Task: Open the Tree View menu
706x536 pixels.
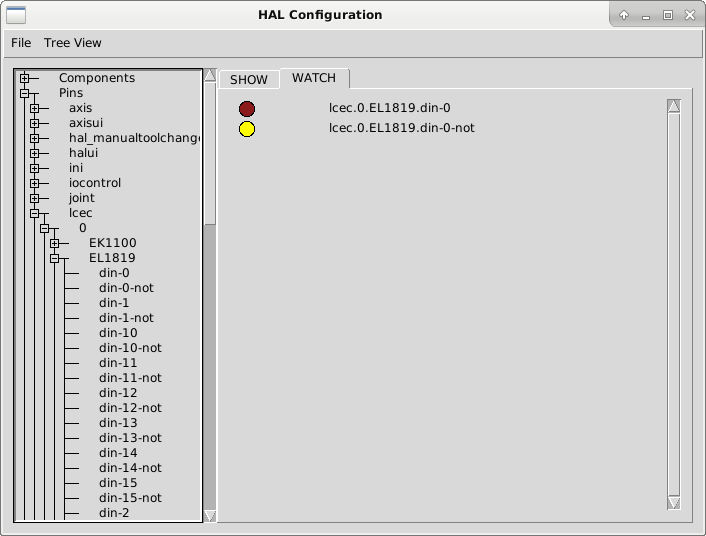Action: tap(72, 43)
